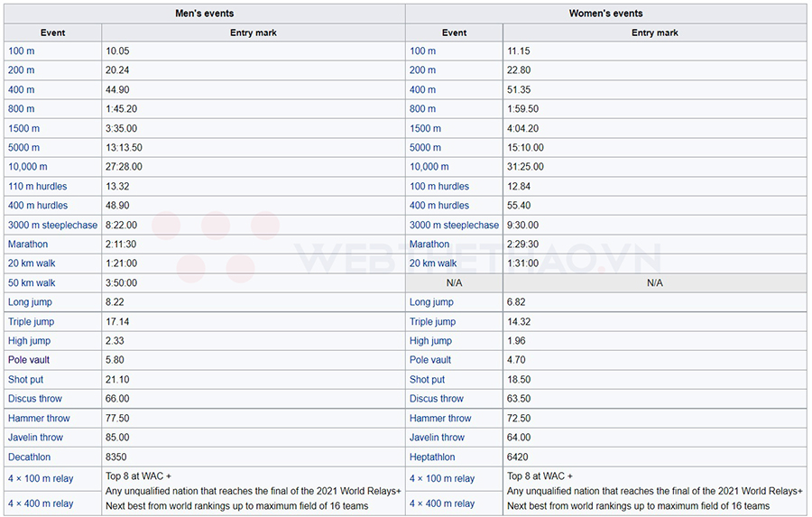Open the women's Hammer throw link

click(x=440, y=418)
